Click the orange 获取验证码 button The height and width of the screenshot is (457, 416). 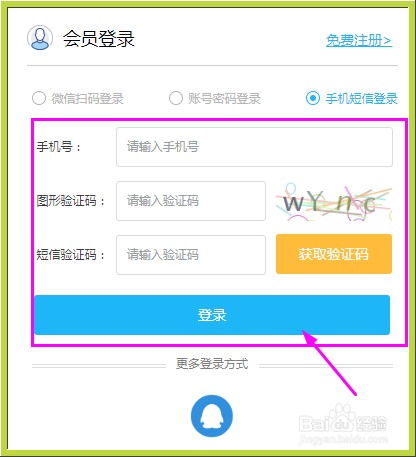tap(334, 254)
